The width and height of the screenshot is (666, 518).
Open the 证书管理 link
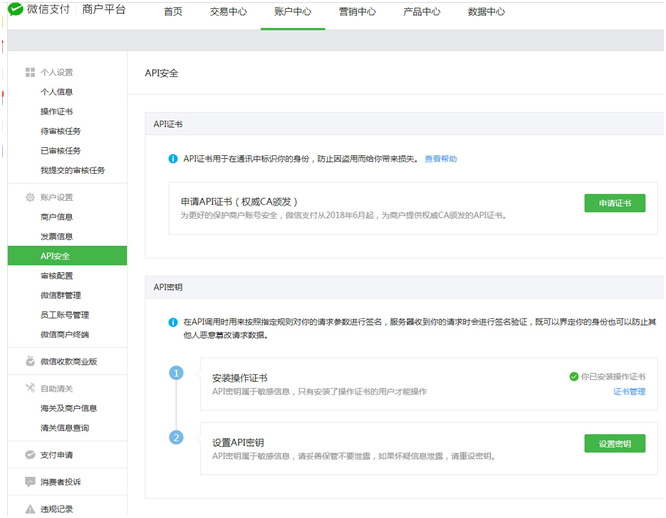(629, 391)
